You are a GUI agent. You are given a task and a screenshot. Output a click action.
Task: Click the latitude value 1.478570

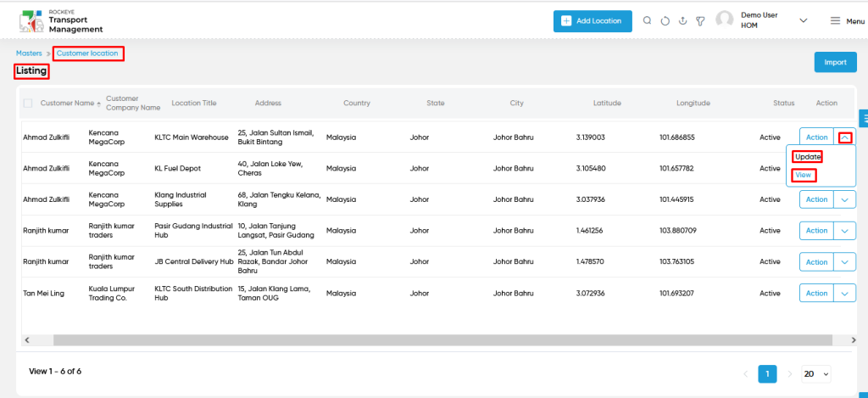tap(590, 261)
